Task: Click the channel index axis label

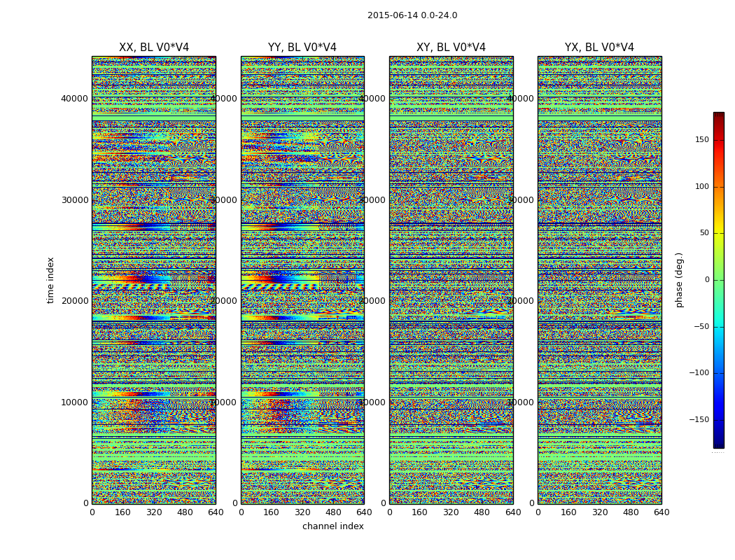Action: click(332, 526)
